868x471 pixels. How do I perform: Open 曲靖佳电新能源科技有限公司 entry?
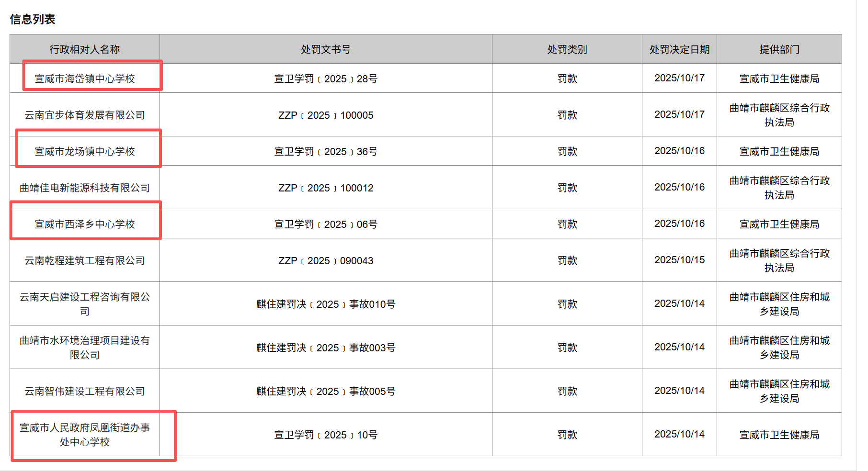85,188
